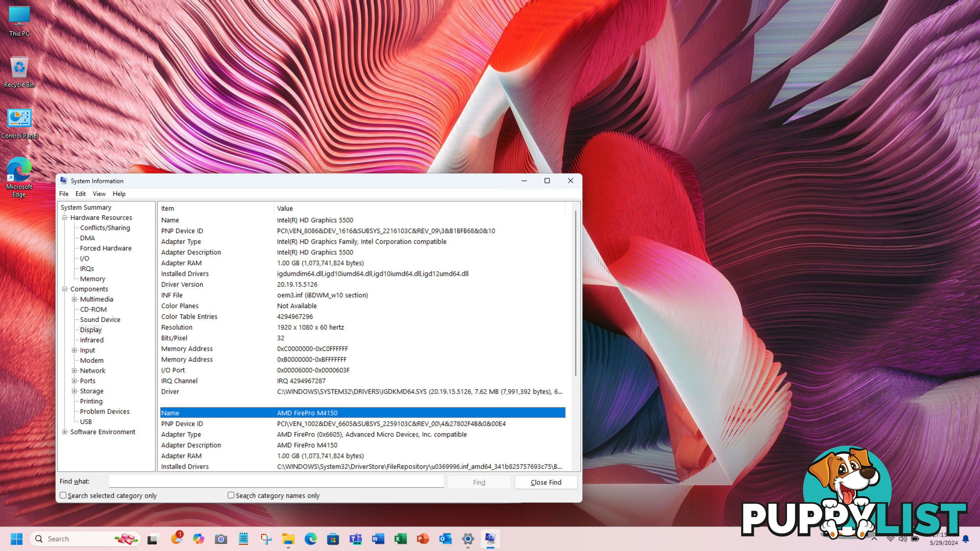Screen dimensions: 980x551
Task: Open the Windows Start menu
Action: click(16, 539)
